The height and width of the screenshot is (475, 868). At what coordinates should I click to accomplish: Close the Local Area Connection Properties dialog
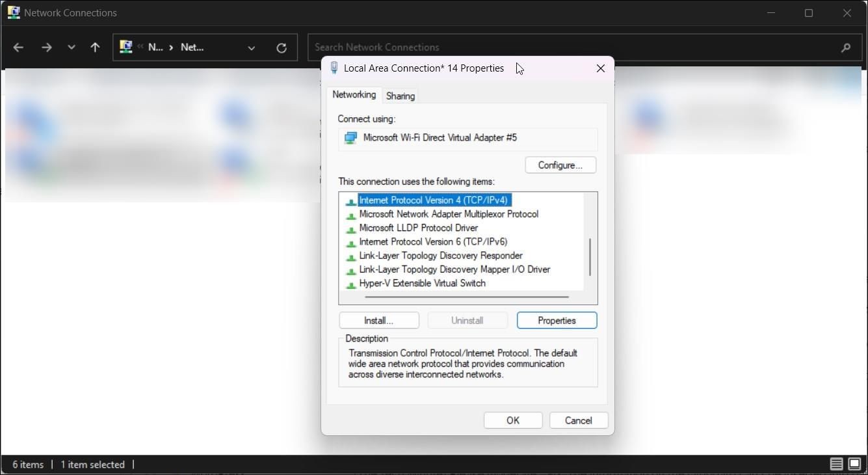click(600, 68)
